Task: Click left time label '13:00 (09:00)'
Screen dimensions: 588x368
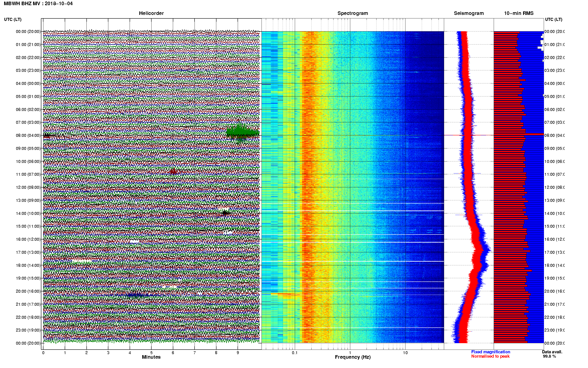Action: (28, 200)
